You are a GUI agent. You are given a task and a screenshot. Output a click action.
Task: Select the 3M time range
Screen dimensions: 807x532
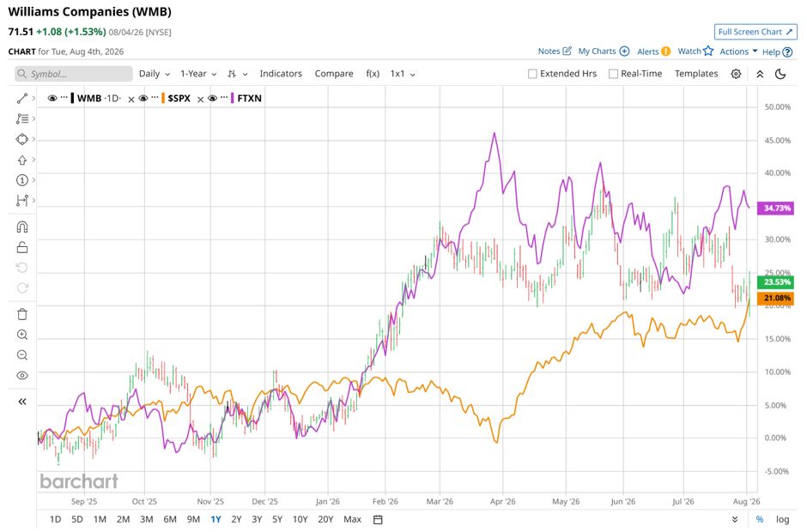pyautogui.click(x=147, y=520)
